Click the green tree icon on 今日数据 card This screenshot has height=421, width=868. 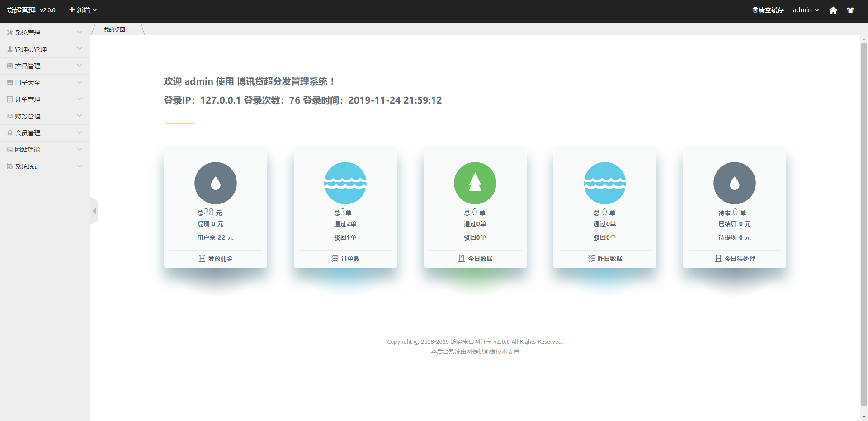point(475,183)
